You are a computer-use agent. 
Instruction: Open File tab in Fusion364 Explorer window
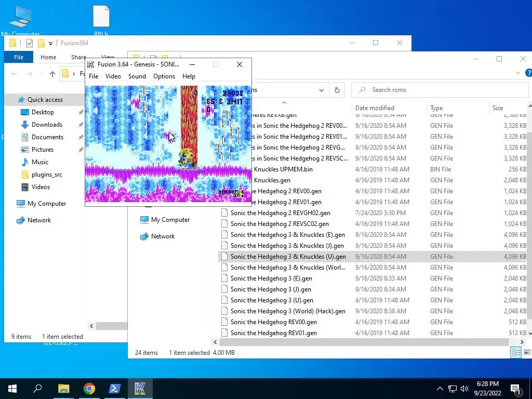click(x=19, y=57)
